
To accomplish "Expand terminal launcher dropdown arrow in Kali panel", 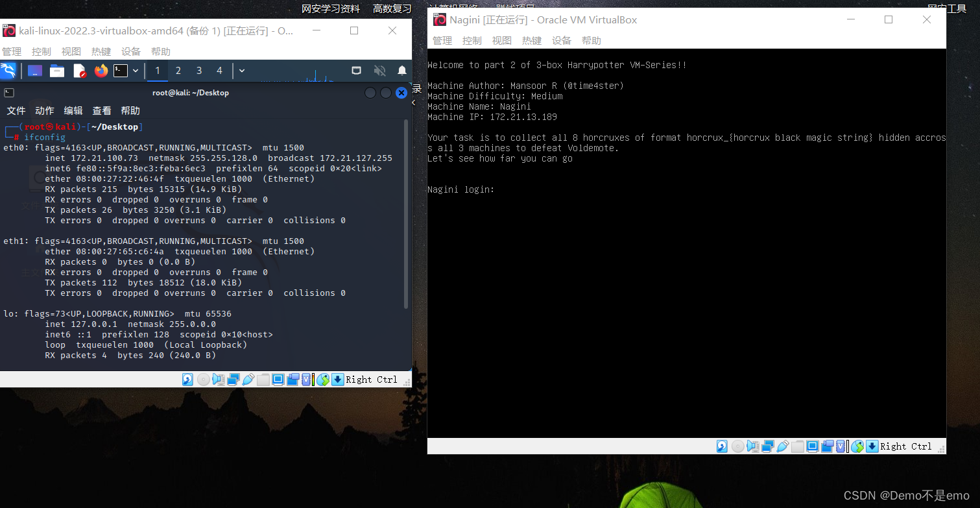I will tap(136, 71).
